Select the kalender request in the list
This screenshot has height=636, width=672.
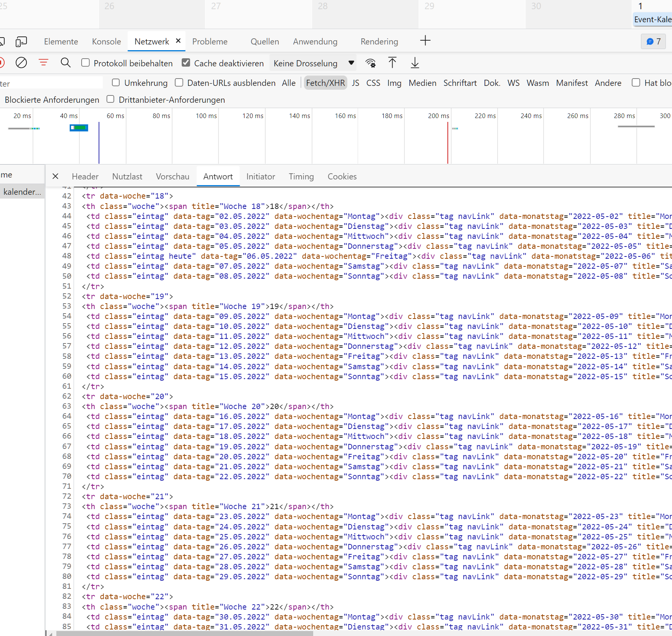point(22,192)
